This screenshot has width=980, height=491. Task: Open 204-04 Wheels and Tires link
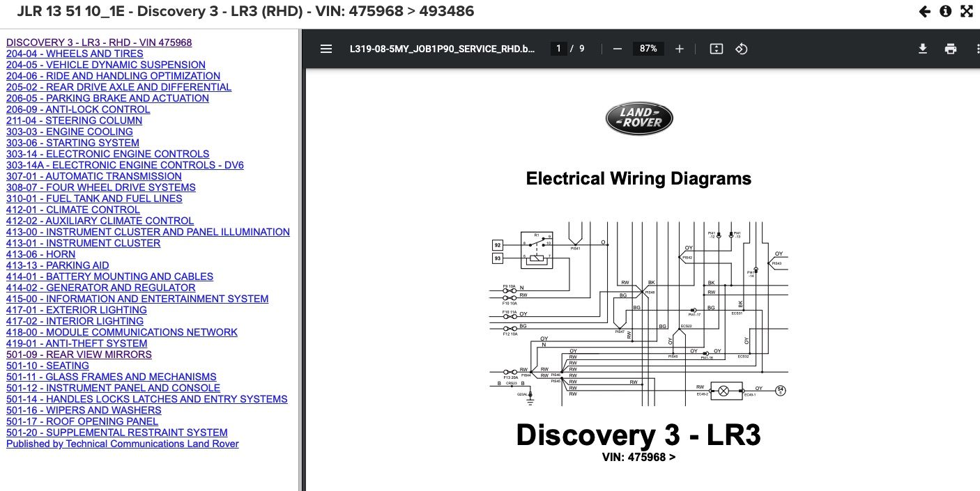click(x=75, y=54)
